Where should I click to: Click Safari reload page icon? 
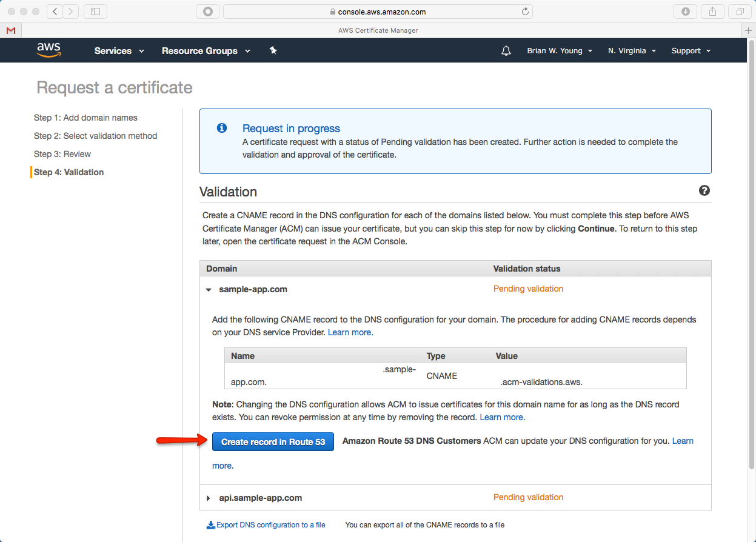[x=525, y=12]
